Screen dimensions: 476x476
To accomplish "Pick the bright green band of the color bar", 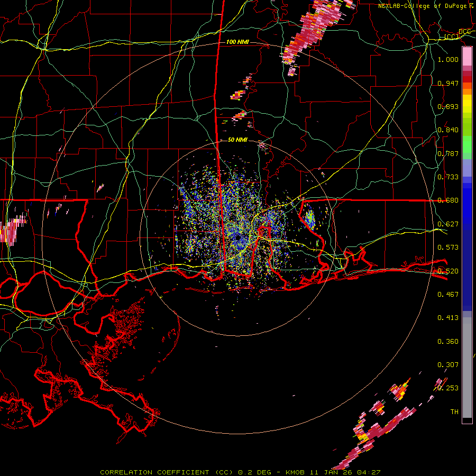I will [x=467, y=144].
